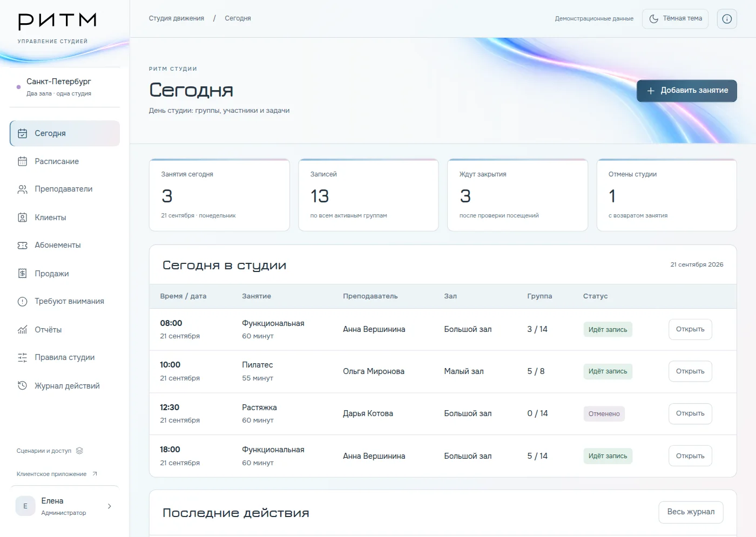The height and width of the screenshot is (537, 756).
Task: Click the РИТМ logo
Action: coord(57,22)
